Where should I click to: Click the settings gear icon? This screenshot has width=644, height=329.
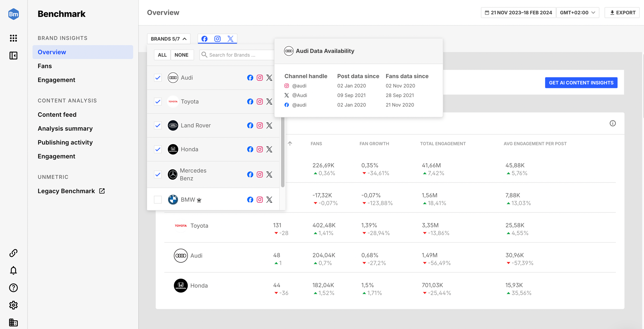point(12,305)
